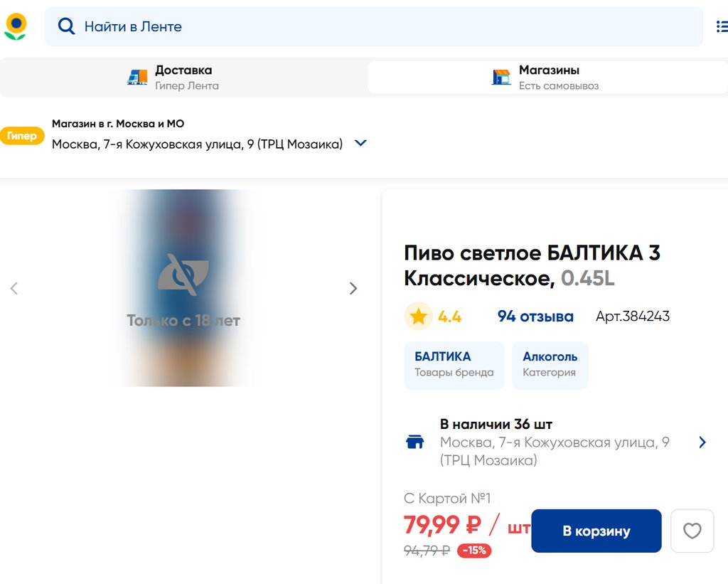
Task: Open store availability details arrow
Action: (x=702, y=442)
